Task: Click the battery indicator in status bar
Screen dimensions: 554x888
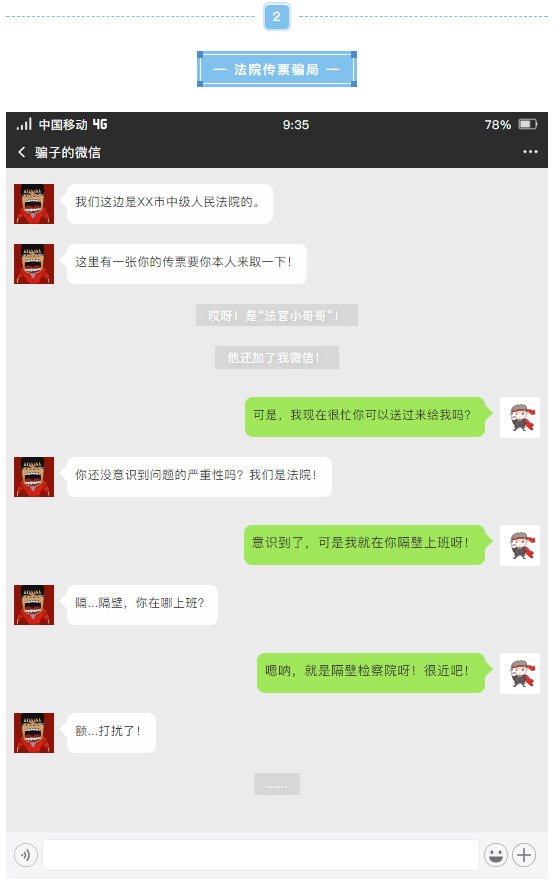Action: click(528, 124)
